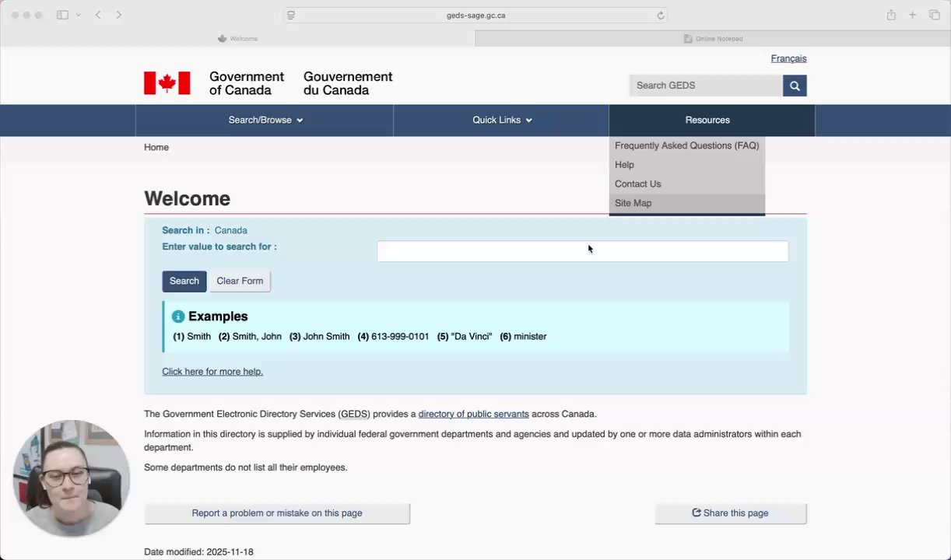Switch language with the Français link
Image resolution: width=951 pixels, height=560 pixels.
(788, 58)
